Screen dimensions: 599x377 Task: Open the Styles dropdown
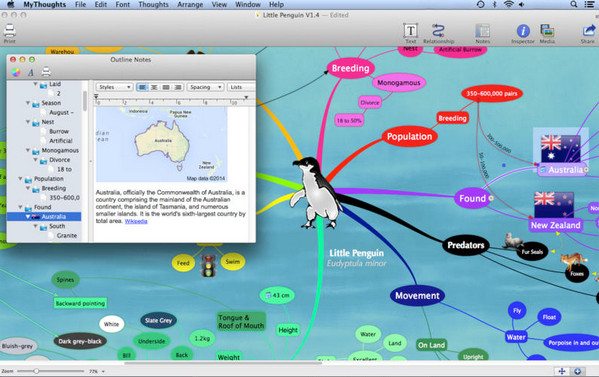(x=114, y=87)
